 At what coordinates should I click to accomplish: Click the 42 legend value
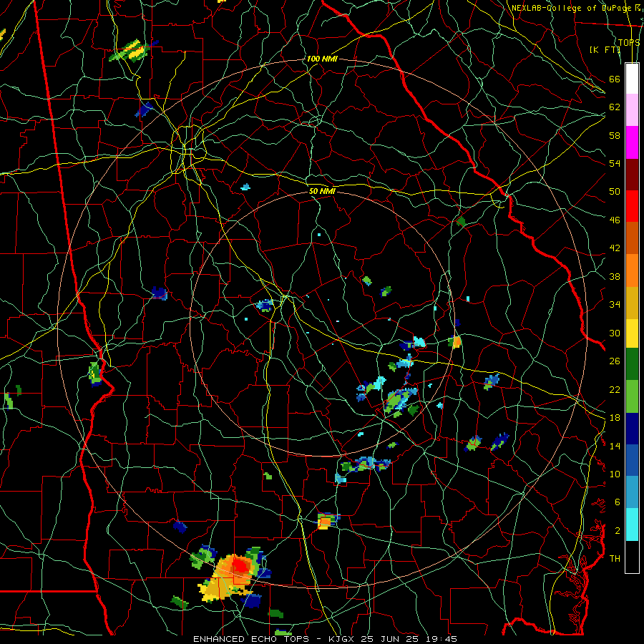point(615,248)
